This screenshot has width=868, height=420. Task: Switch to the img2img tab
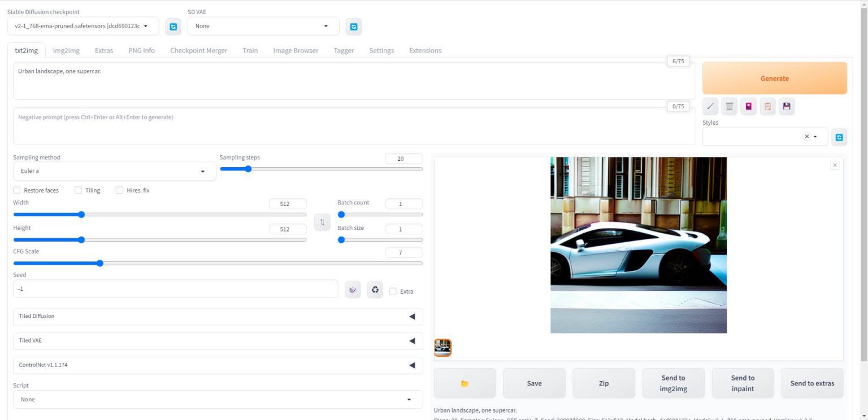coord(66,50)
